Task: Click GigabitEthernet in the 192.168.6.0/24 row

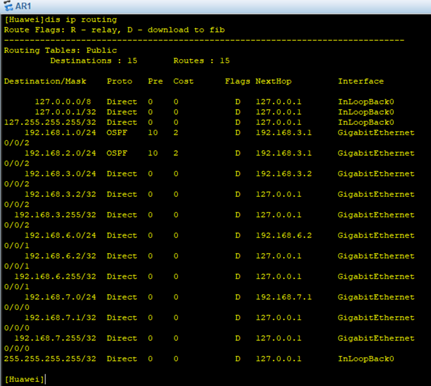Action: (x=376, y=235)
